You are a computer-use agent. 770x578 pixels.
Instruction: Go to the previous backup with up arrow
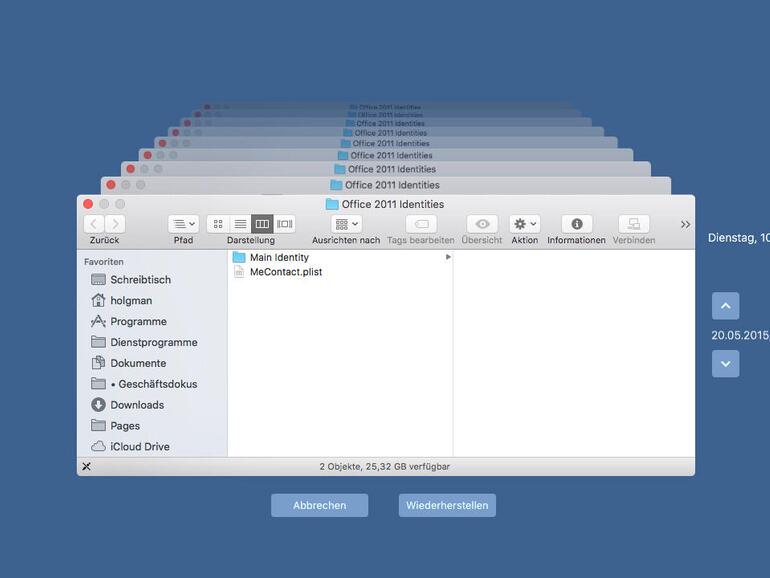pyautogui.click(x=725, y=306)
